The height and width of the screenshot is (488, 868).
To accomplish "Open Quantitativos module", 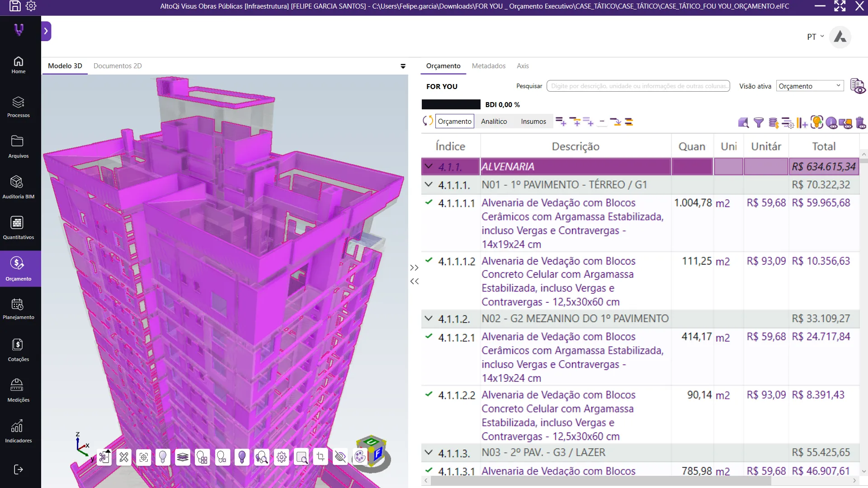I will point(19,228).
